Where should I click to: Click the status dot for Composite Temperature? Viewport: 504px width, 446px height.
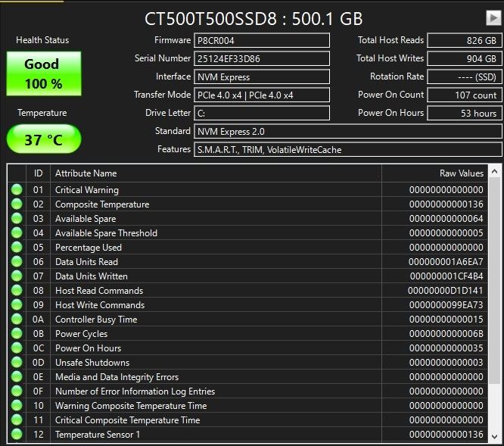tap(17, 204)
